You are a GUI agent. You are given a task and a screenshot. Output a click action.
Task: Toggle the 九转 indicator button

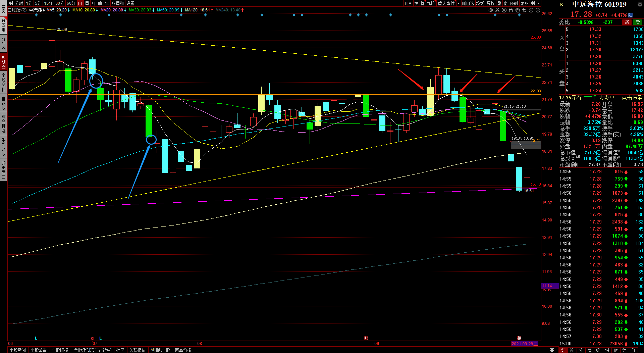pyautogui.click(x=431, y=3)
